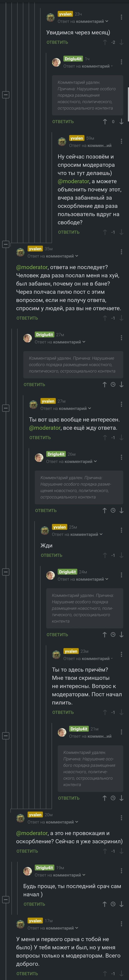Downvote the "Будь проще" comment
129x980 pixels.
pyautogui.click(x=121, y=904)
